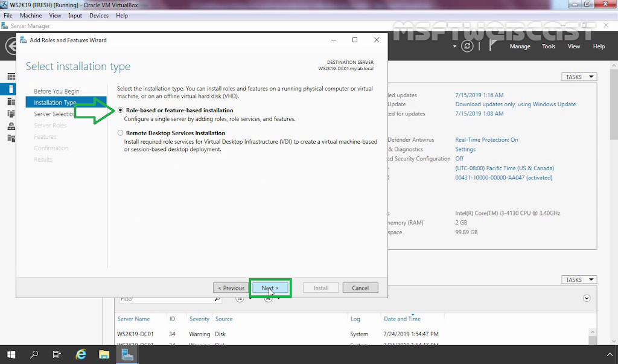The height and width of the screenshot is (364, 618).
Task: Cancel the Add Roles and Features Wizard
Action: (360, 289)
